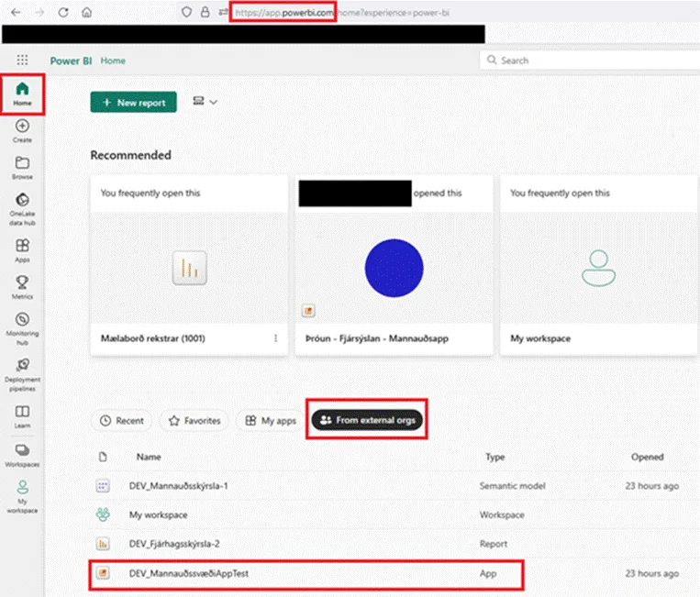Click the semantic model icon of DEV_Mannauðsskýrsla-1
The image size is (700, 597).
(103, 485)
